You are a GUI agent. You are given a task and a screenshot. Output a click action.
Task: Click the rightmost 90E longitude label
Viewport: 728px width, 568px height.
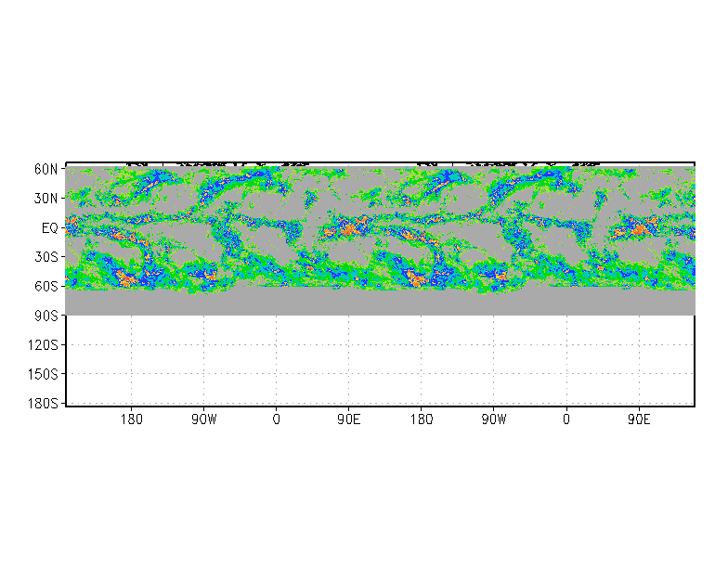click(639, 420)
